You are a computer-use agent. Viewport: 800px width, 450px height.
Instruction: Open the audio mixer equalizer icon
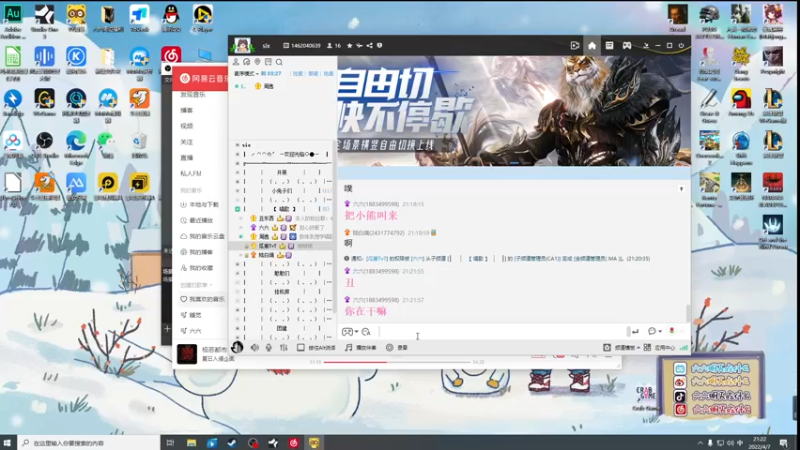click(x=284, y=347)
